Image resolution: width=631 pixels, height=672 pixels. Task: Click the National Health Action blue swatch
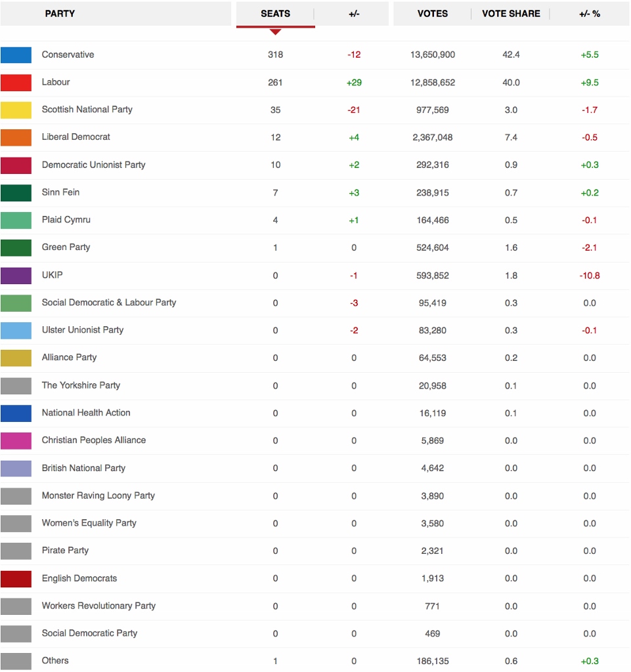click(x=16, y=413)
